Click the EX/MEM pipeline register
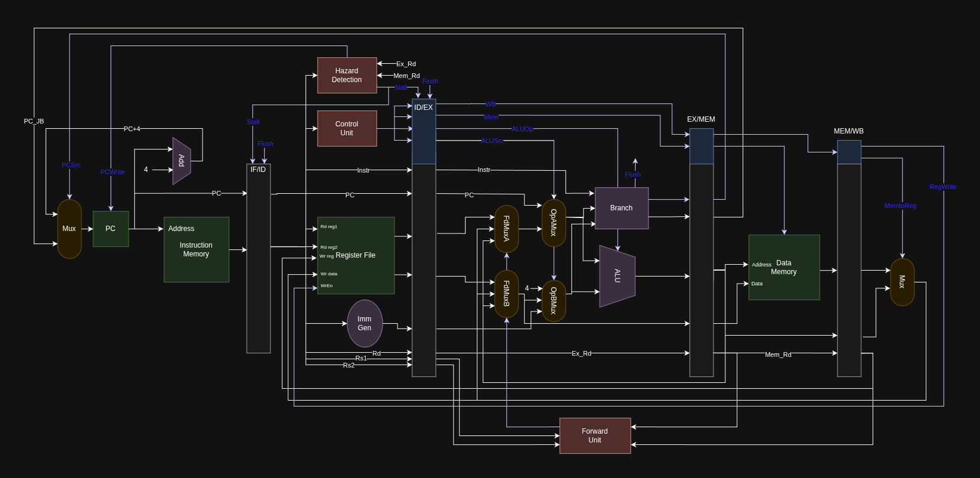 pos(701,252)
